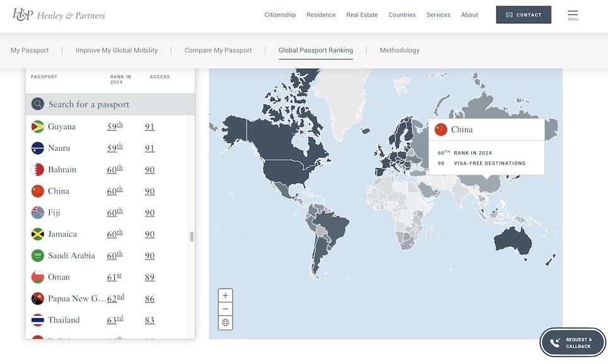Click the Oman flag icon
The width and height of the screenshot is (608, 364).
click(x=38, y=277)
